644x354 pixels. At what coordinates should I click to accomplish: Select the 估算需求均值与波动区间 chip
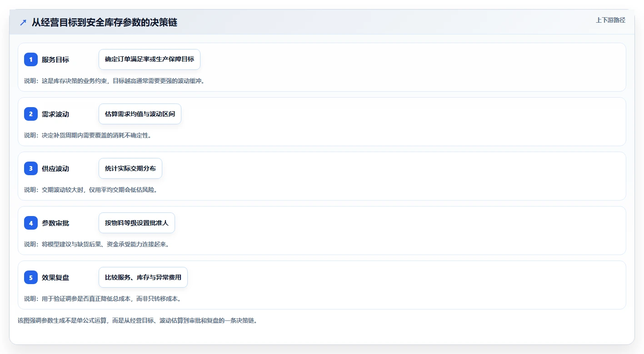pyautogui.click(x=140, y=114)
